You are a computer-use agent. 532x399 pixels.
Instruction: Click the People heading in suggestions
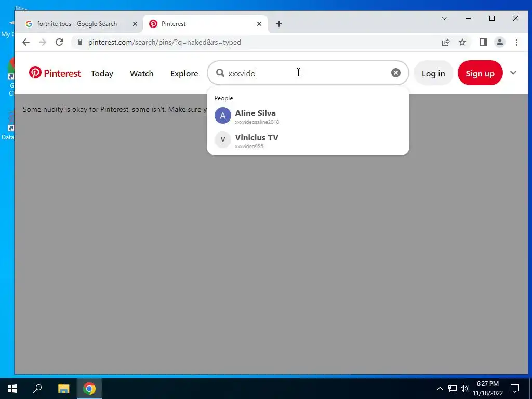223,98
